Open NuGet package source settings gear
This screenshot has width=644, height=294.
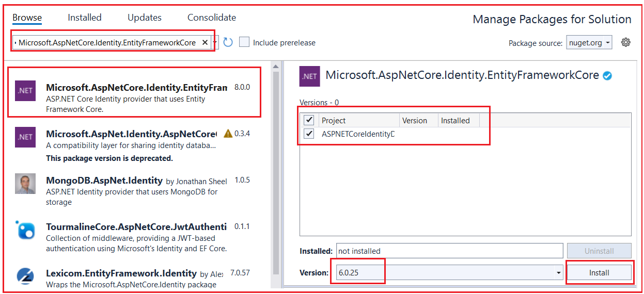pyautogui.click(x=626, y=42)
